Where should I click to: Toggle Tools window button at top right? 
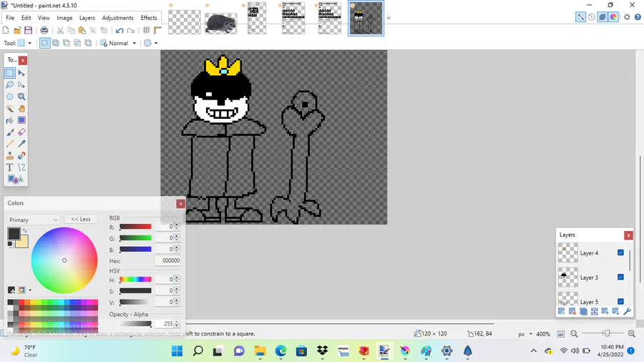point(580,17)
